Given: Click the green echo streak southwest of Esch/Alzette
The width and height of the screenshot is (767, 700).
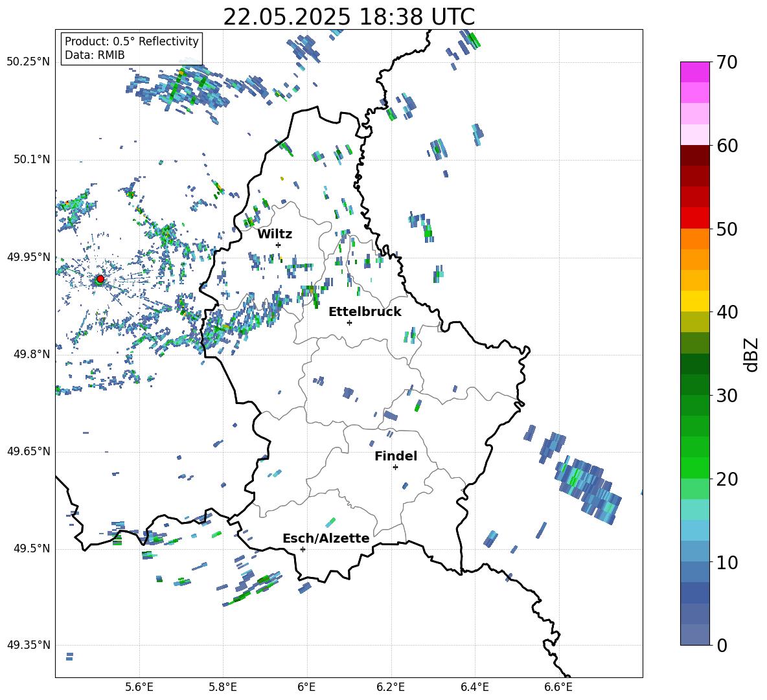Looking at the screenshot, I should (x=252, y=589).
